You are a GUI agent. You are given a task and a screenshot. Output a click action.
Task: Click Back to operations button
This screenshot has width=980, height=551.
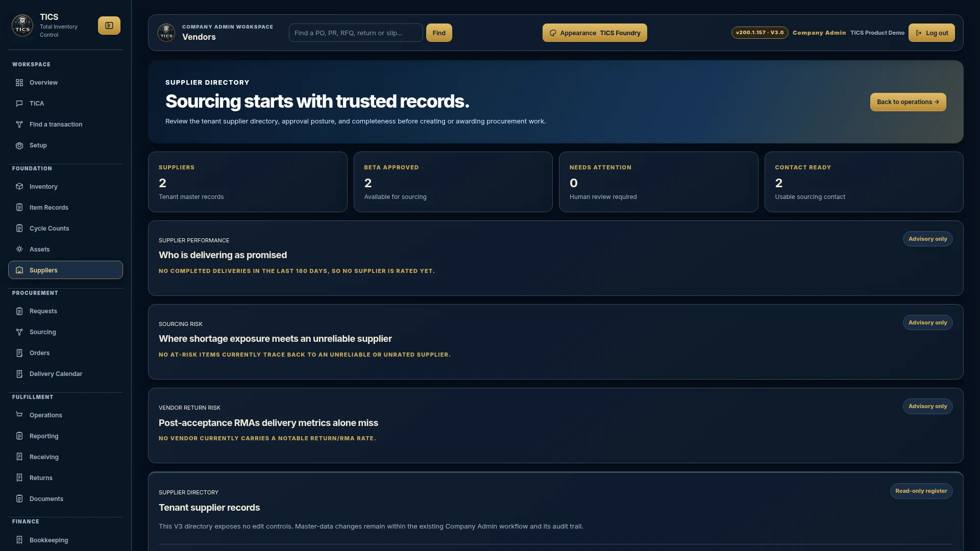pos(908,102)
